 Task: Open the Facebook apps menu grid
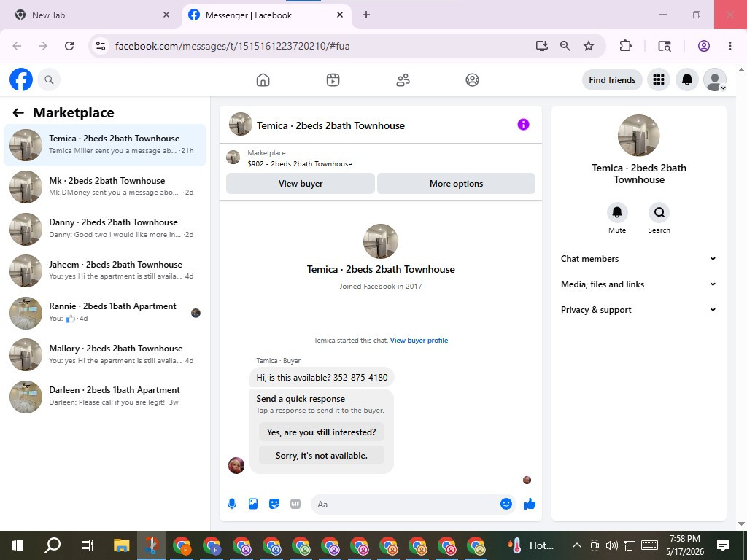point(659,79)
